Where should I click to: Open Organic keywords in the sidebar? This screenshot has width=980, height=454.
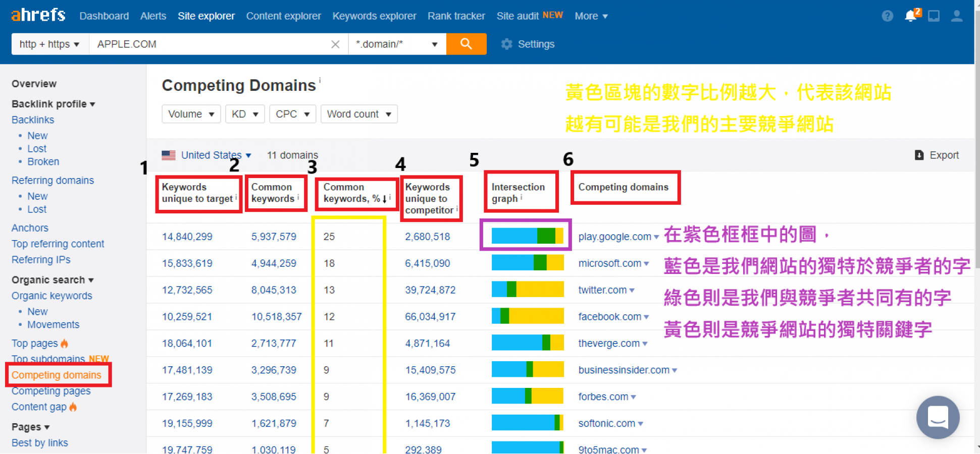[52, 296]
